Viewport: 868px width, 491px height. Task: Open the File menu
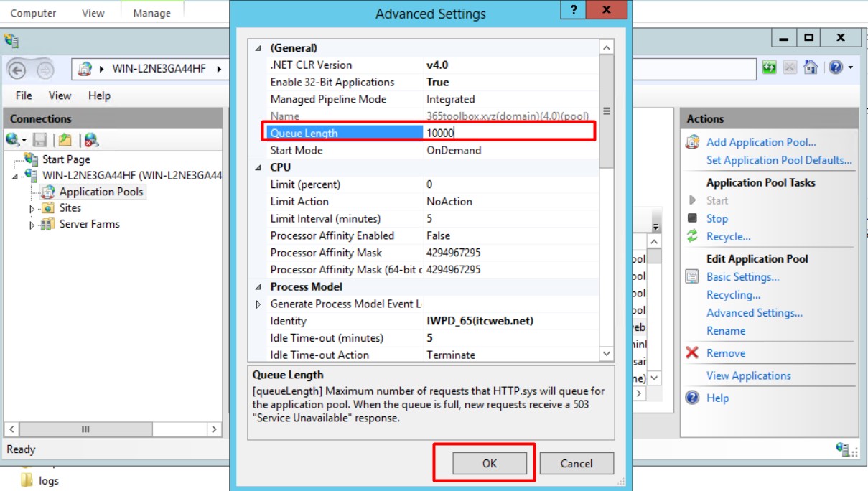tap(24, 95)
